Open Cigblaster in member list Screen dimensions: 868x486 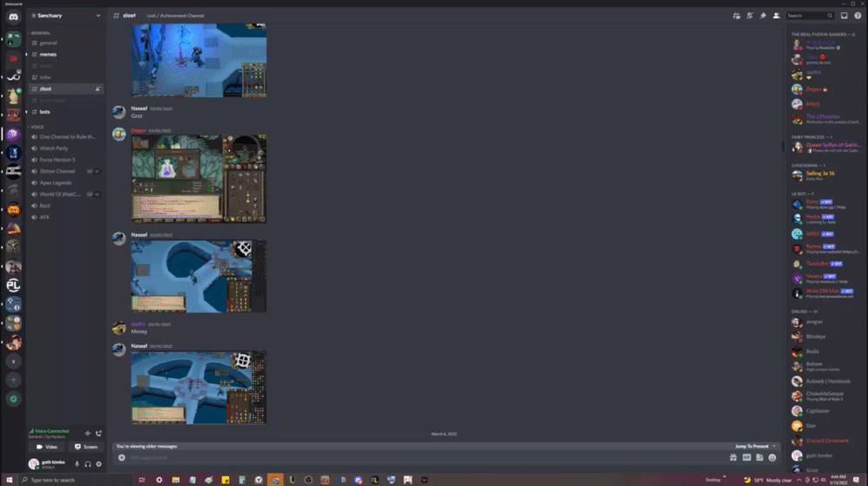825,410
